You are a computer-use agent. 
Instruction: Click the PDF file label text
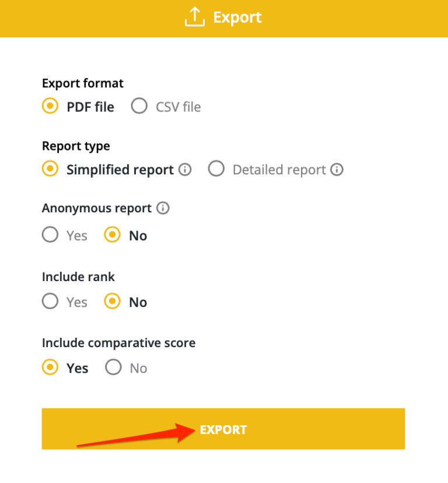(90, 107)
